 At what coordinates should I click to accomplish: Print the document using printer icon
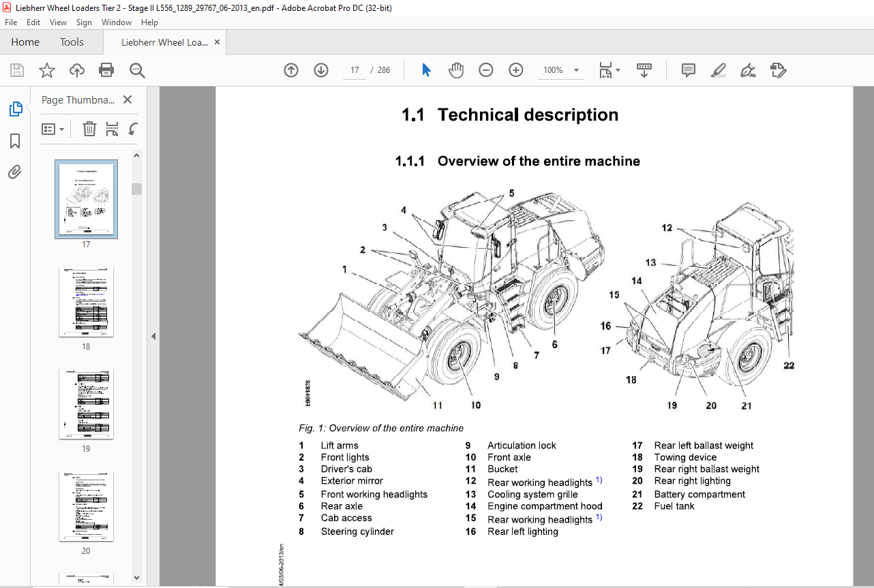106,70
